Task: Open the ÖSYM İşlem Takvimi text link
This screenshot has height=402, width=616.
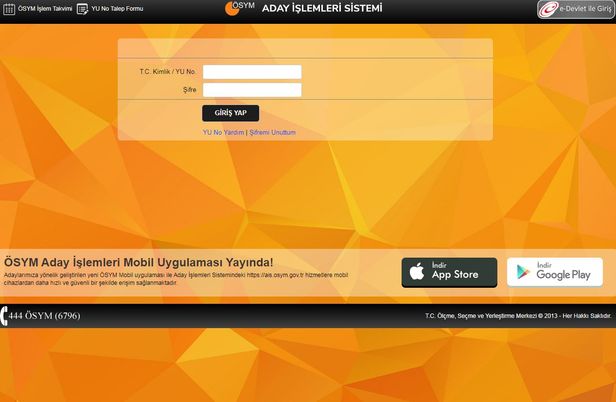Action: (x=45, y=9)
